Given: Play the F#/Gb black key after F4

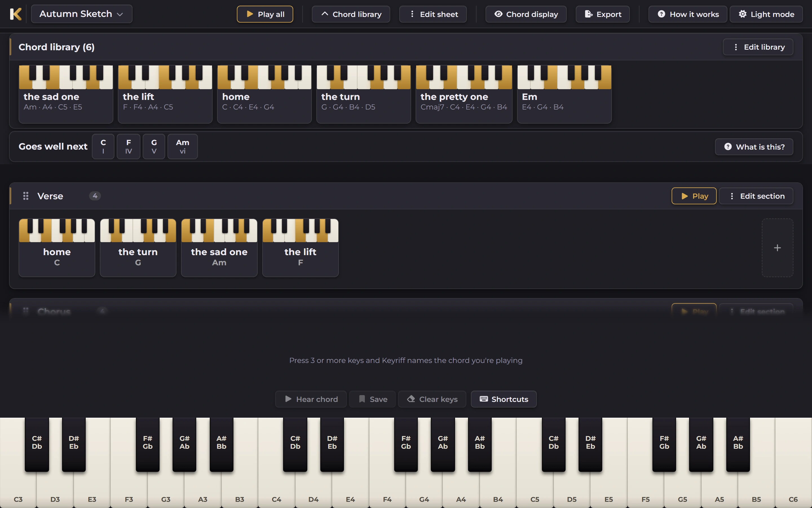Looking at the screenshot, I should (x=406, y=444).
